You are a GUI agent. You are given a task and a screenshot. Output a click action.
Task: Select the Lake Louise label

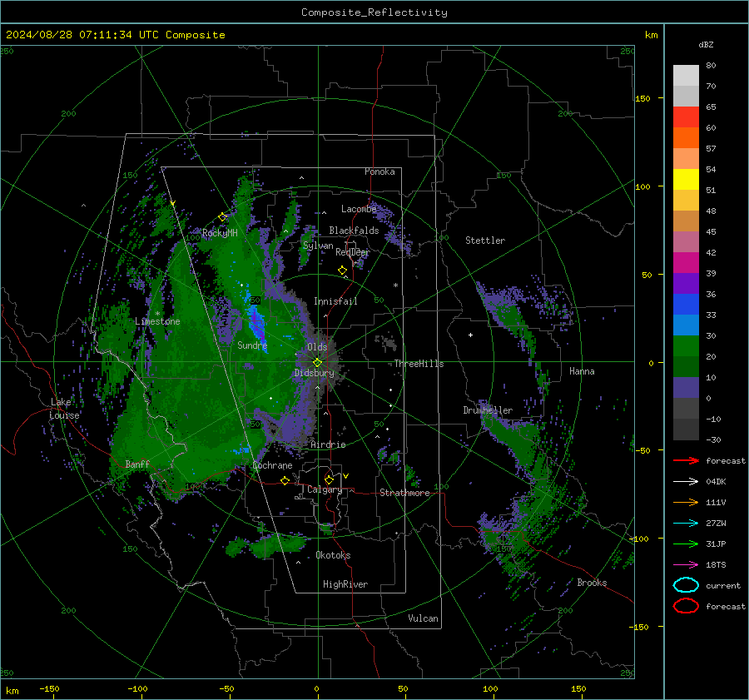point(65,409)
